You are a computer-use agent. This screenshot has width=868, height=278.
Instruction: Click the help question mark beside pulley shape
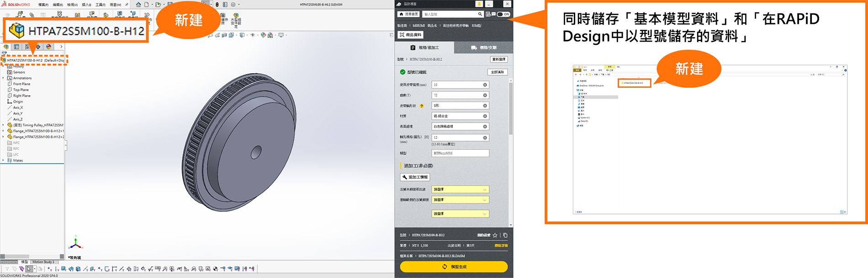point(422,106)
